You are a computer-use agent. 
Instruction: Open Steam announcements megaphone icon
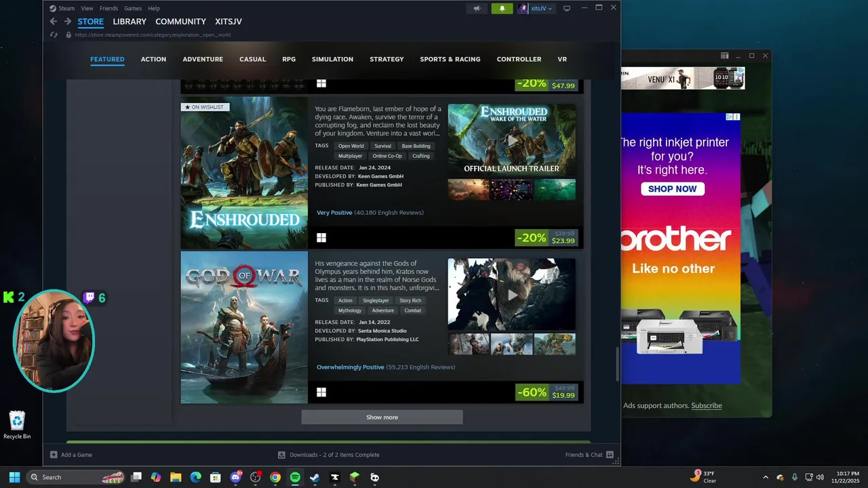click(x=477, y=8)
